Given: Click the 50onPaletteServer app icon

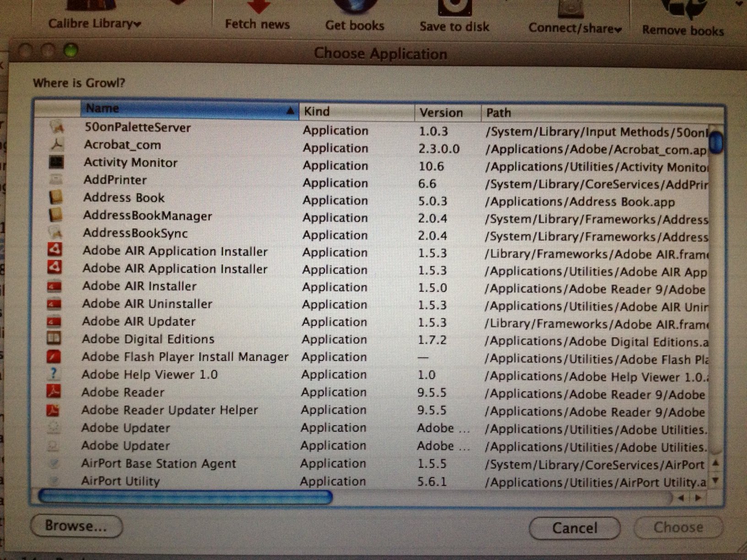Looking at the screenshot, I should 56,127.
